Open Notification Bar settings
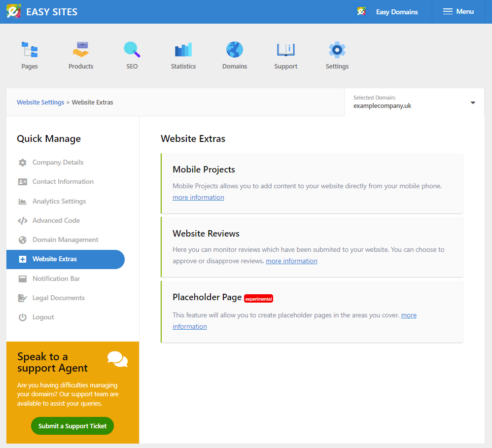Image resolution: width=492 pixels, height=448 pixels. [x=57, y=279]
